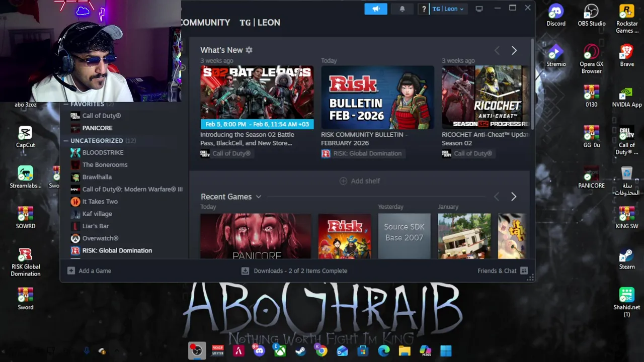Open RISK Bulletin Feb 2026 news thumbnail
This screenshot has height=362, width=644.
tap(377, 97)
